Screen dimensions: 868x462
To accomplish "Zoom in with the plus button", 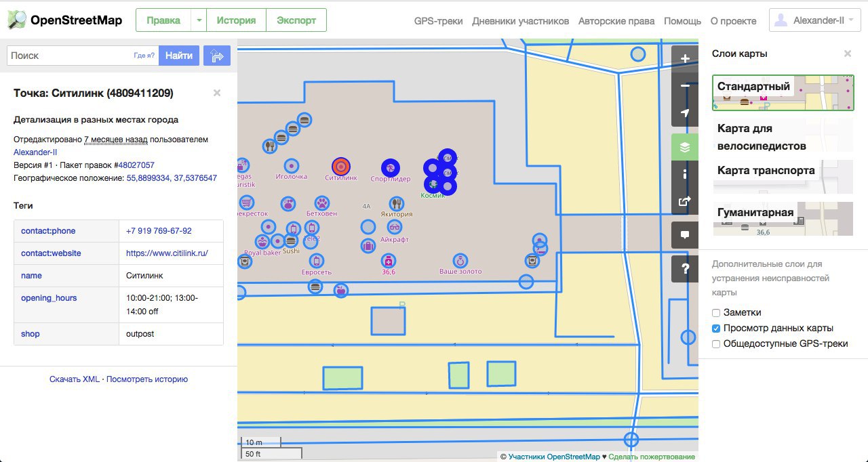I will click(x=685, y=59).
